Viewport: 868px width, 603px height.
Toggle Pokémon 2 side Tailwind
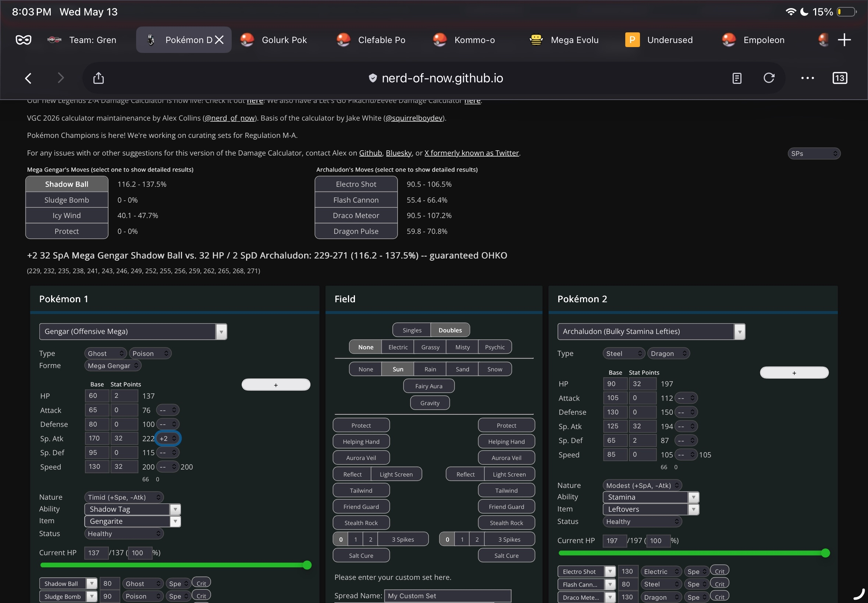tap(506, 490)
